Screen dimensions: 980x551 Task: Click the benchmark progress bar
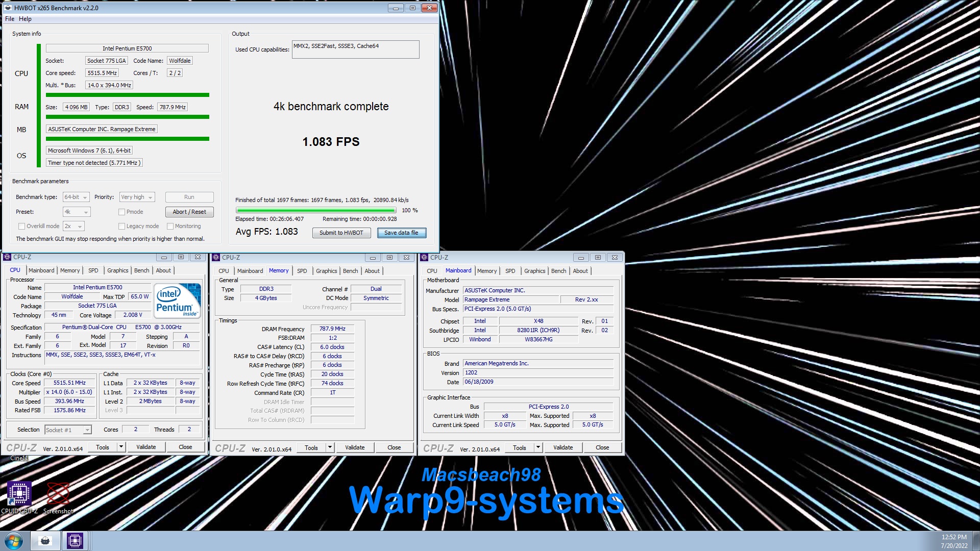[316, 210]
